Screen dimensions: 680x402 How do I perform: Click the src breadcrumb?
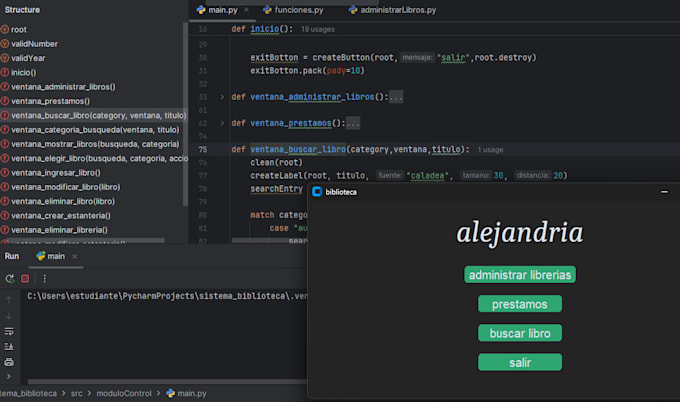pos(76,393)
